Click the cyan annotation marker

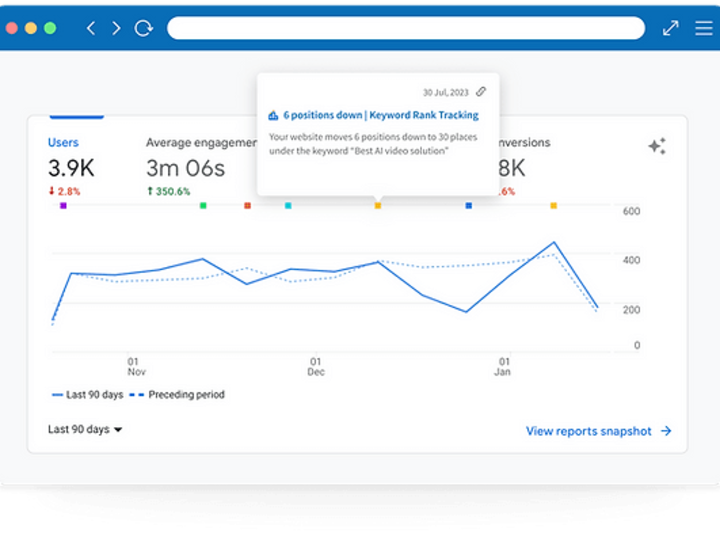click(288, 206)
